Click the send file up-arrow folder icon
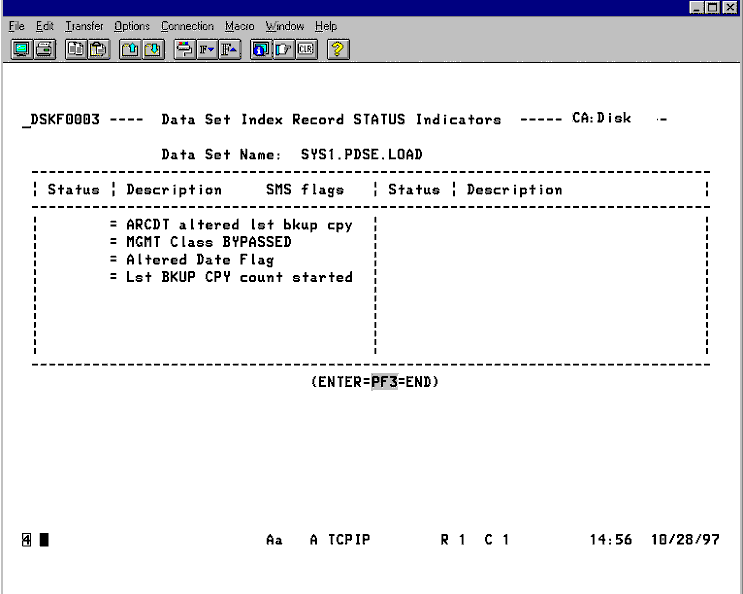This screenshot has height=594, width=743. 130,49
